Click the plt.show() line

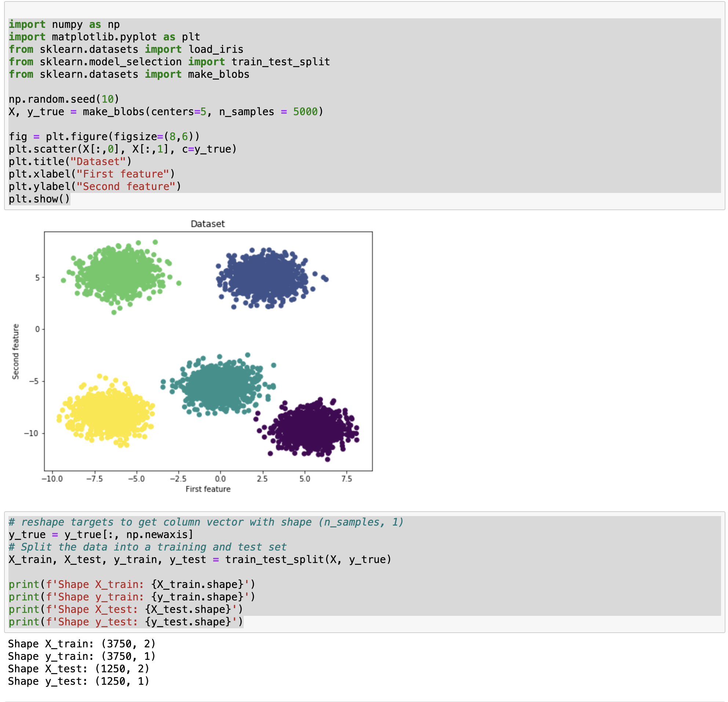[39, 199]
